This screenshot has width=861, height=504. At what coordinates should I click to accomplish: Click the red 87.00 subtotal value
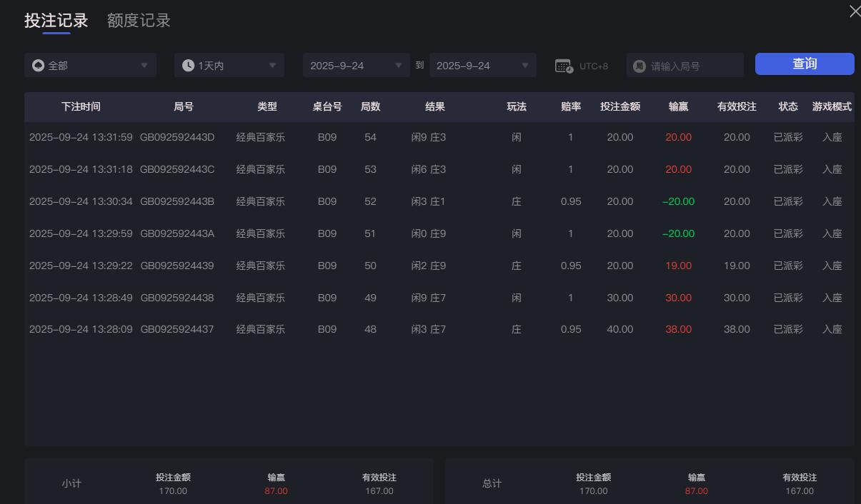pos(275,491)
